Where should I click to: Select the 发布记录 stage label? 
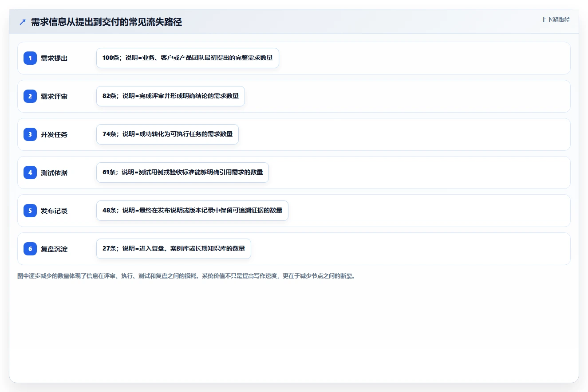pos(54,211)
